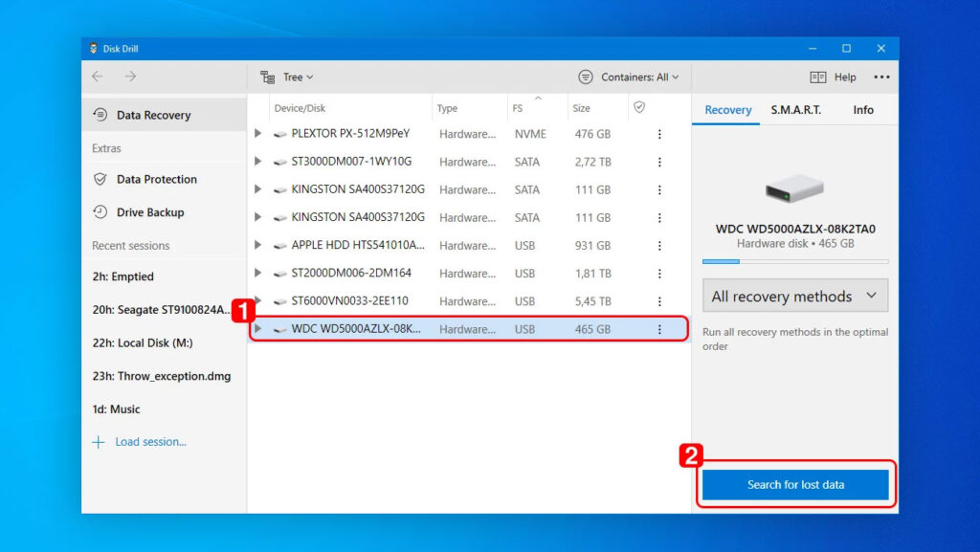The height and width of the screenshot is (552, 980).
Task: Click the Search for lost data button
Action: click(796, 485)
